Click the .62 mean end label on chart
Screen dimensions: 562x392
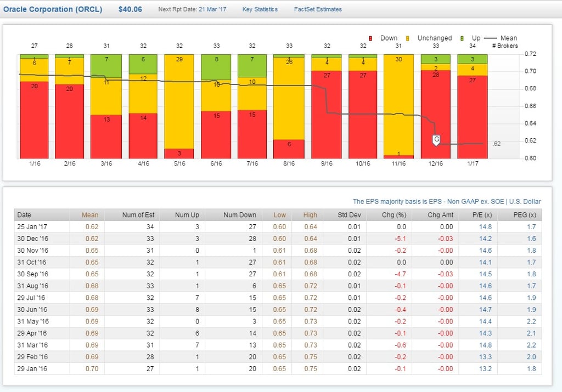pos(496,144)
